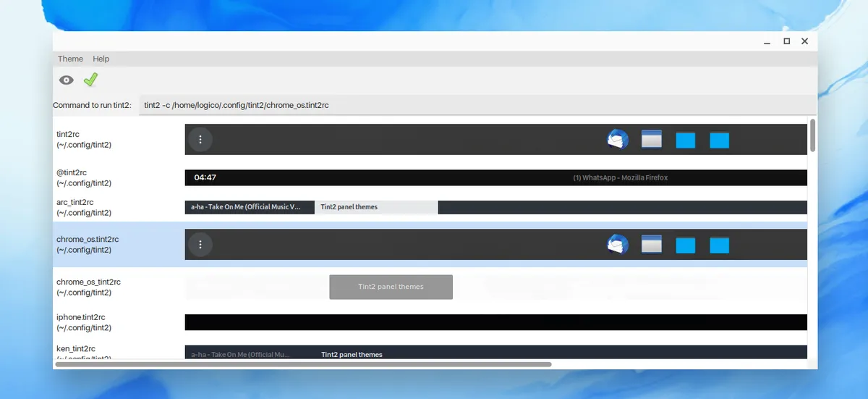This screenshot has height=399, width=868.
Task: Select the @tint2rc theme row
Action: (431, 177)
